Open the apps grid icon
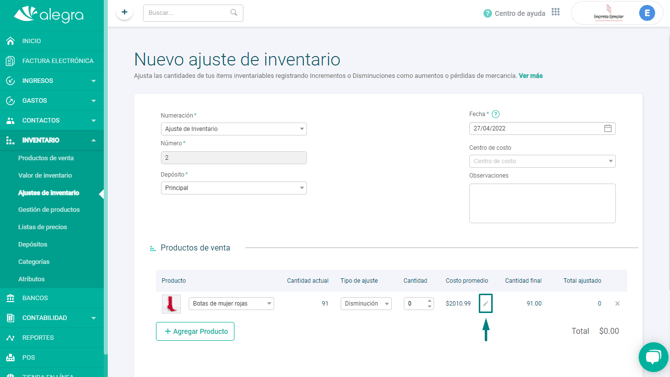 pos(555,12)
